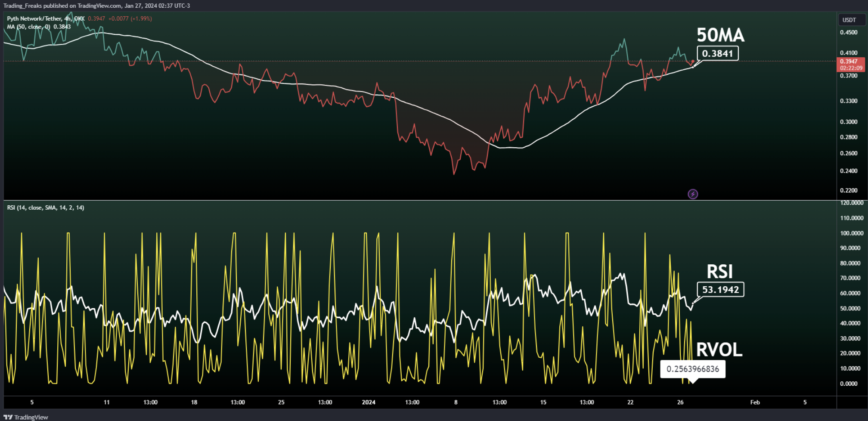Screen dimensions: 868x421
Task: Click the 8 date on time axis
Action: click(456, 402)
